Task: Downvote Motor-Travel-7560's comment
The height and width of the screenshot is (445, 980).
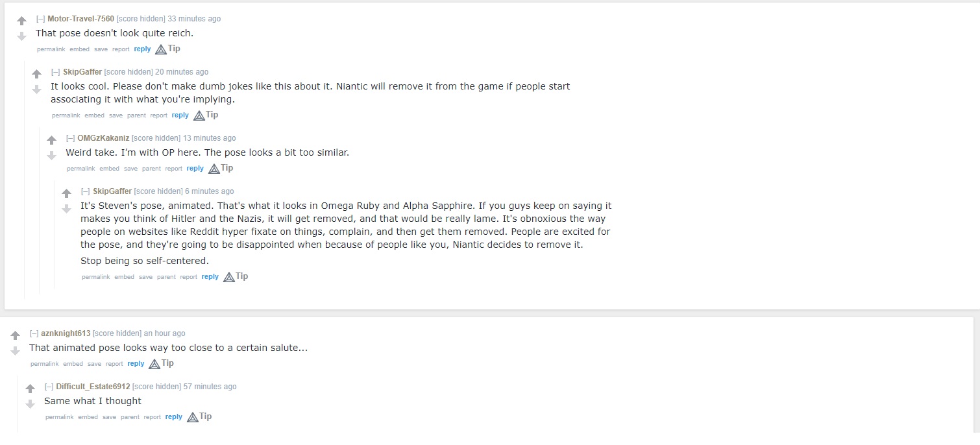Action: 21,36
